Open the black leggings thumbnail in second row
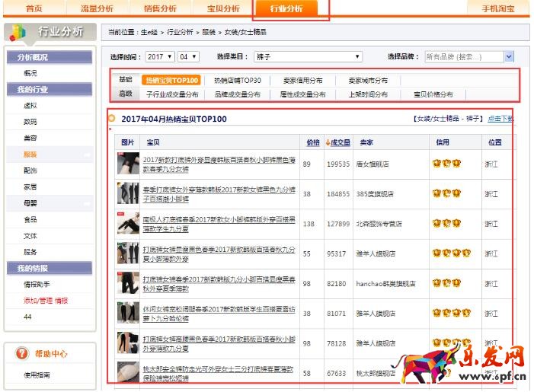Screen dimensions: 534x392 127,194
